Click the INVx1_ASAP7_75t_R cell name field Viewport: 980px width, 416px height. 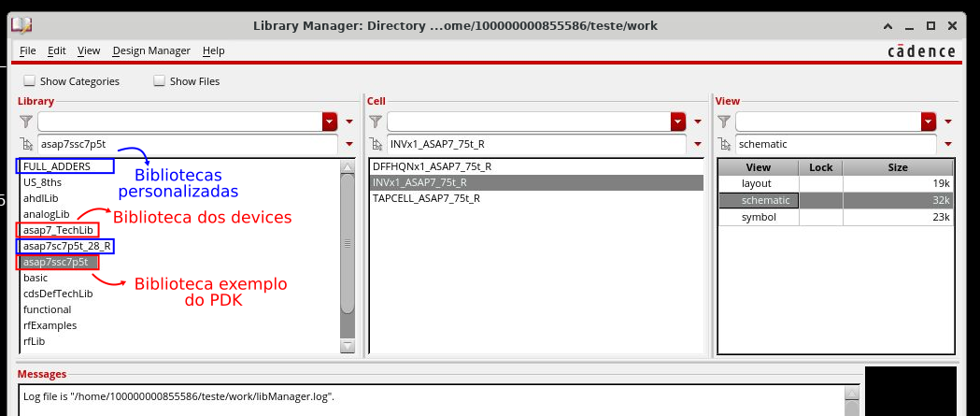pos(536,145)
